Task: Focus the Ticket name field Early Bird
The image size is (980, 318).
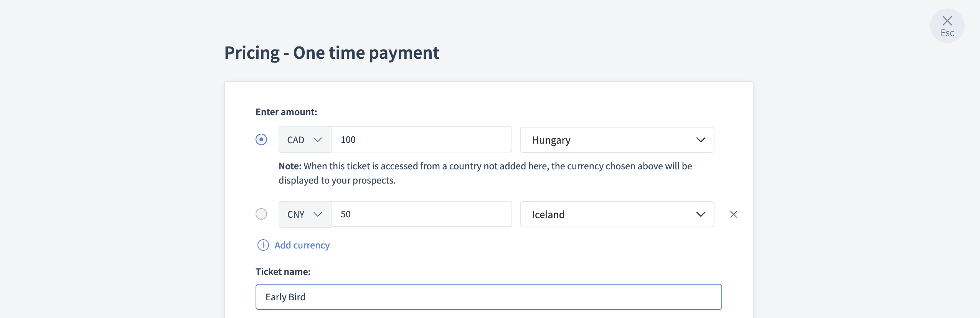Action: coord(488,297)
